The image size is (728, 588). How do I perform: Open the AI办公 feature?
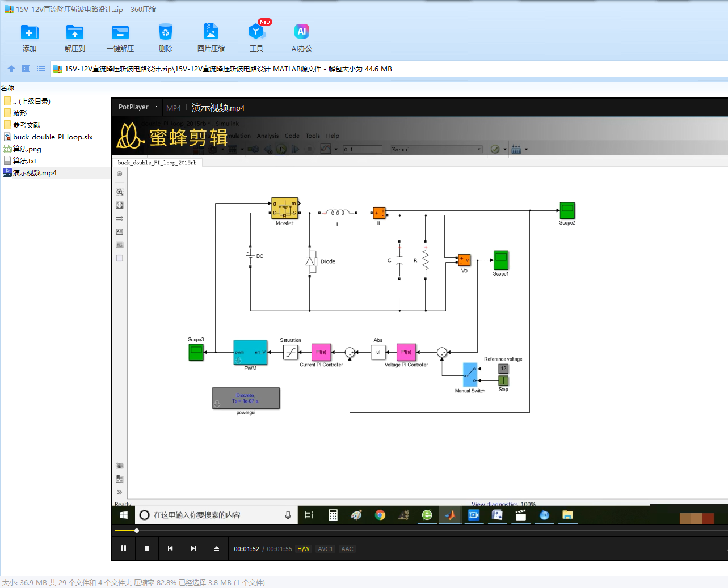302,37
